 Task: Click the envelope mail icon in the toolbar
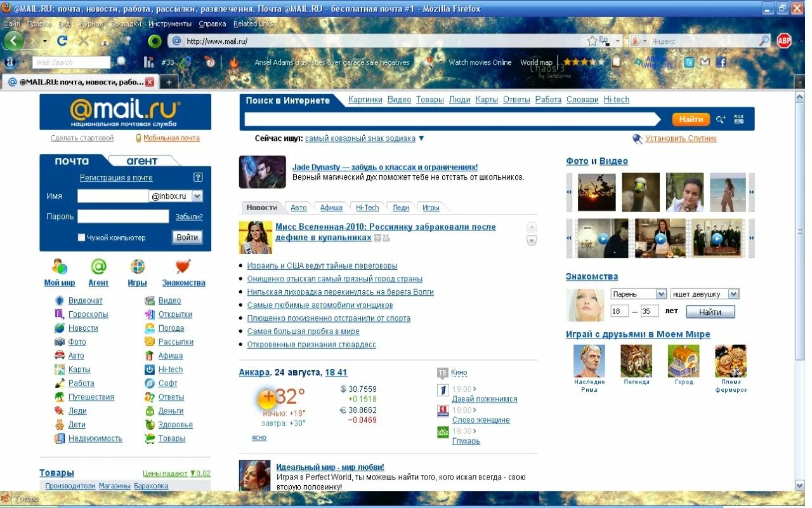pyautogui.click(x=705, y=62)
